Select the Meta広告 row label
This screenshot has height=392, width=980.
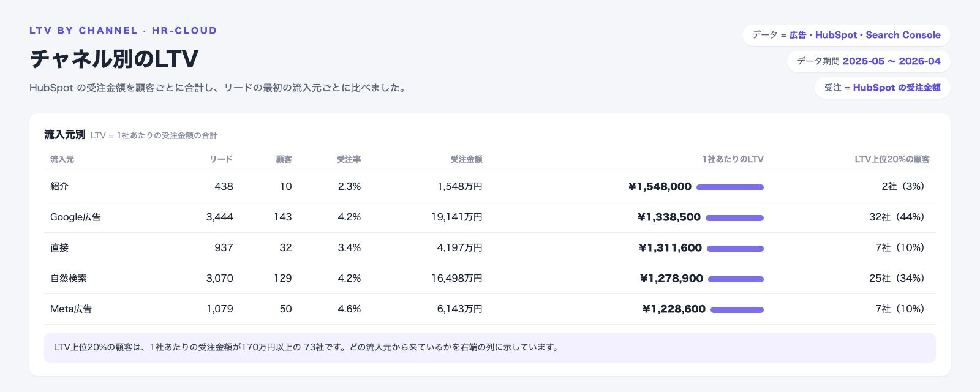pyautogui.click(x=71, y=309)
